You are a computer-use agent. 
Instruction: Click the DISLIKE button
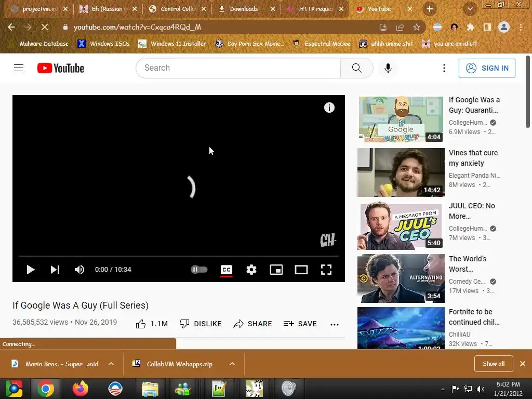[201, 324]
